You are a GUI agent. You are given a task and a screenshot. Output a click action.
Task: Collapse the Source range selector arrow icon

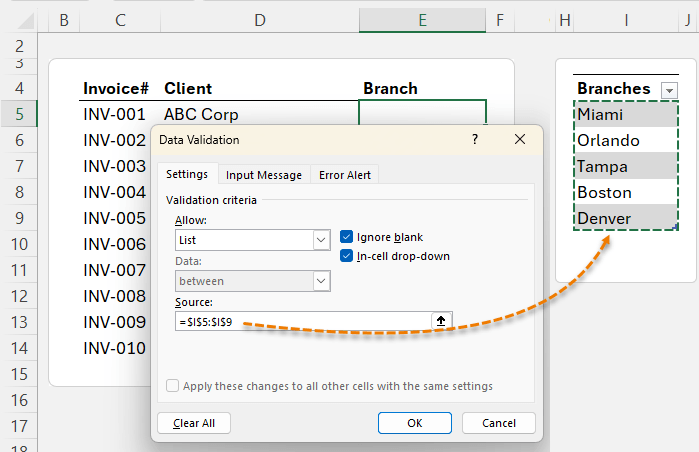[441, 321]
